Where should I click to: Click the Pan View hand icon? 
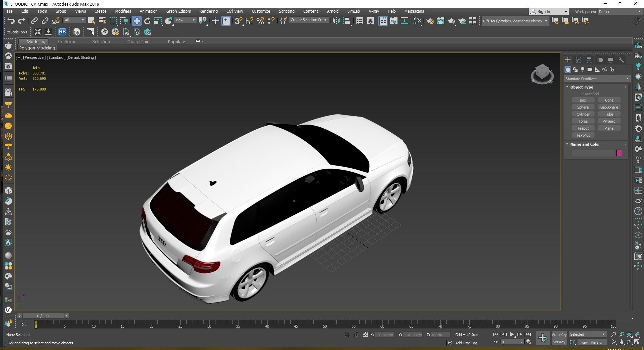[x=621, y=342]
